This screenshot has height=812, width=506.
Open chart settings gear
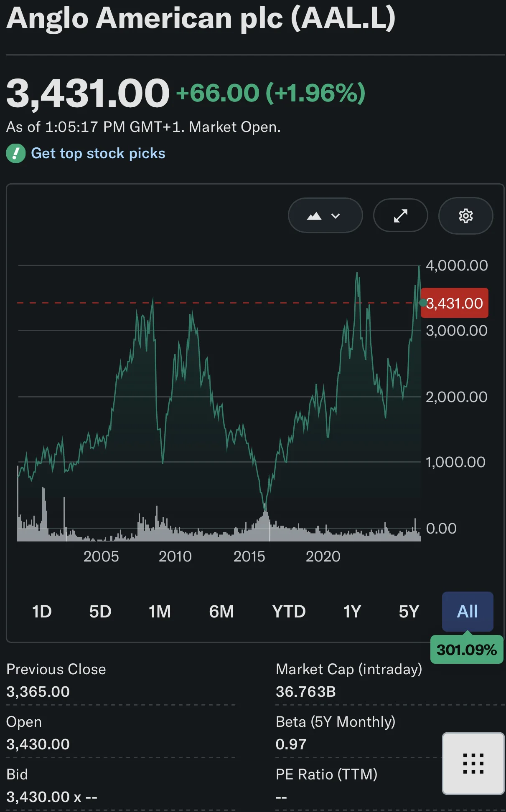(x=465, y=215)
